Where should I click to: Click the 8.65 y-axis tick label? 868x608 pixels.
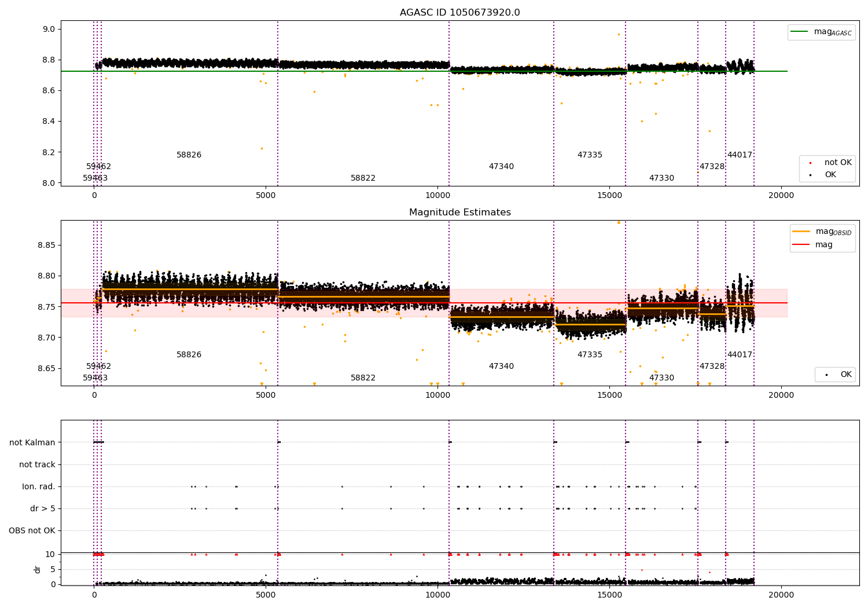pos(46,369)
